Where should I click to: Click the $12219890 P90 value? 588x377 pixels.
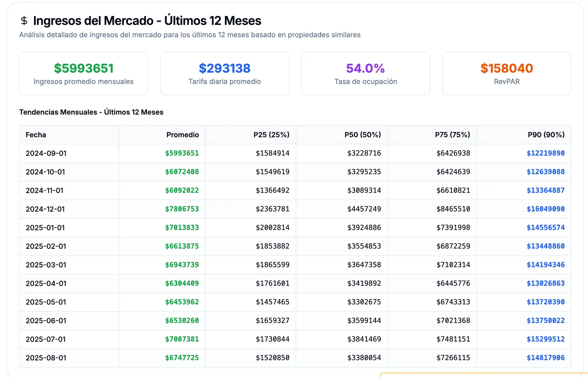pos(545,153)
